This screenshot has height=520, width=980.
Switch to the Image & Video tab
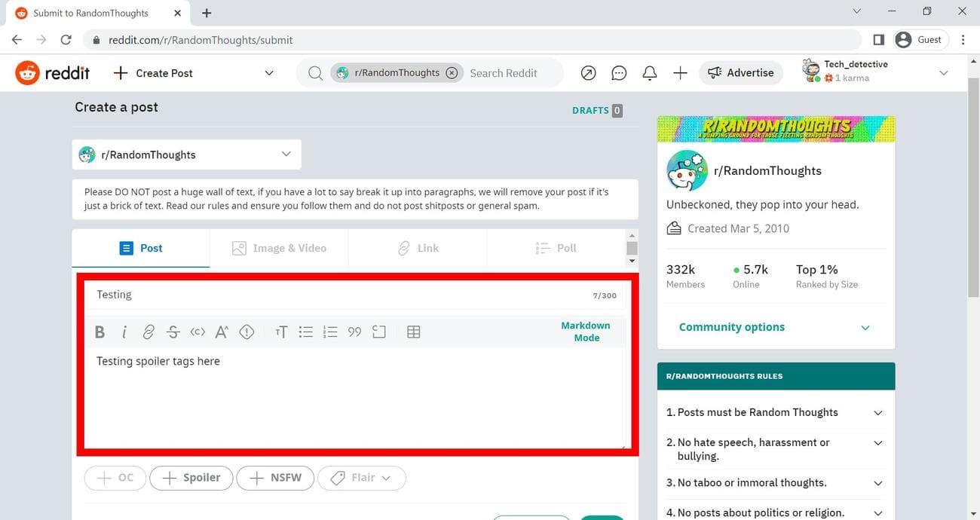click(279, 248)
